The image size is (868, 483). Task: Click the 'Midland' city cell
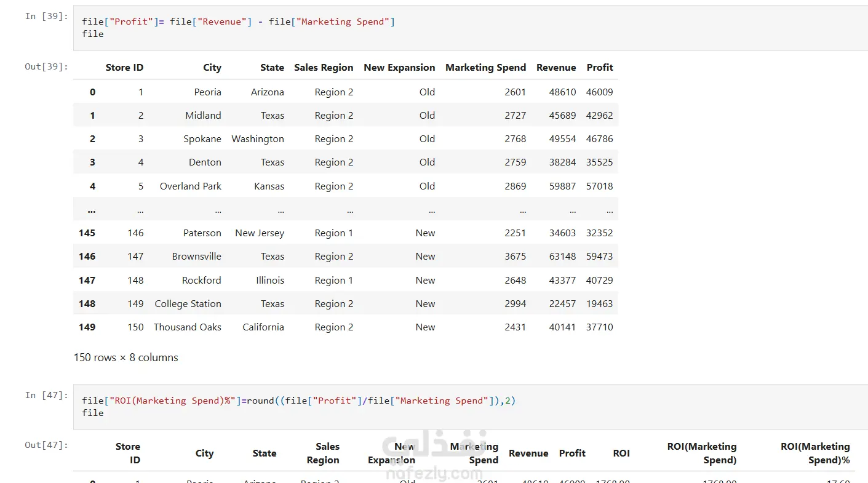pos(203,116)
